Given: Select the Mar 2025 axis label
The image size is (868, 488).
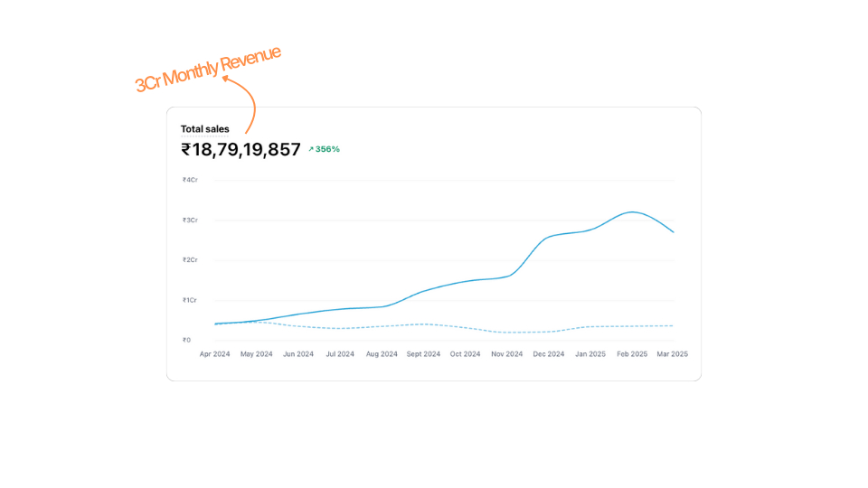Looking at the screenshot, I should pyautogui.click(x=672, y=354).
